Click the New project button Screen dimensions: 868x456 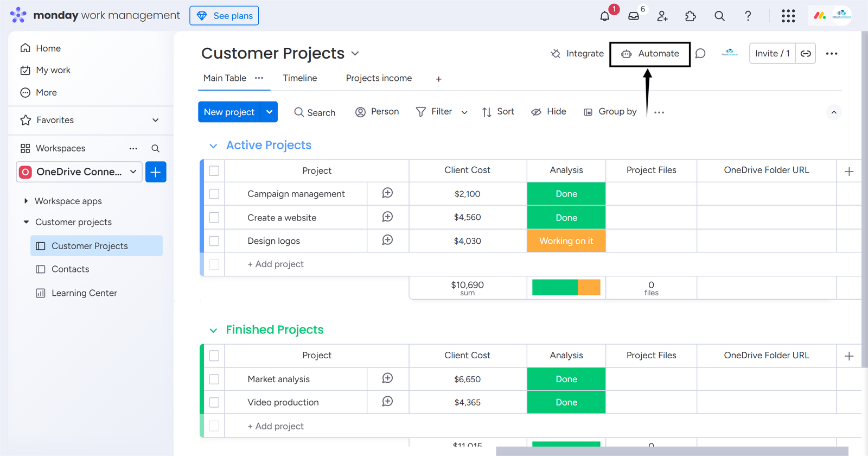point(229,112)
